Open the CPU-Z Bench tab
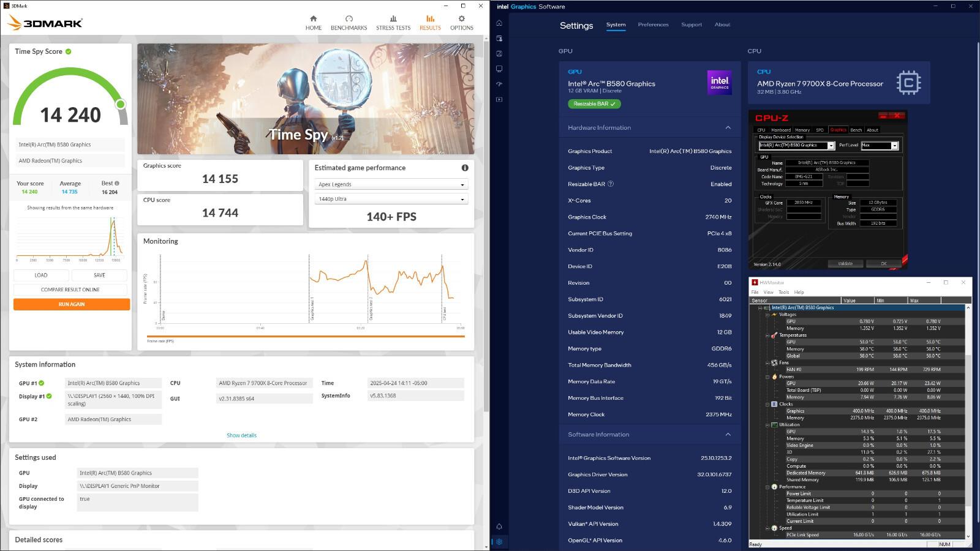 856,130
